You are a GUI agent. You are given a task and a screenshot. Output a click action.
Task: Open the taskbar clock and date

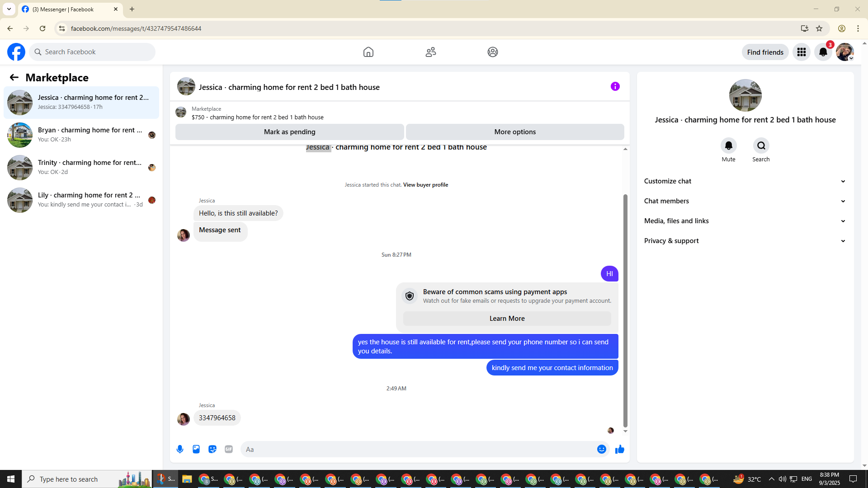[829, 479]
